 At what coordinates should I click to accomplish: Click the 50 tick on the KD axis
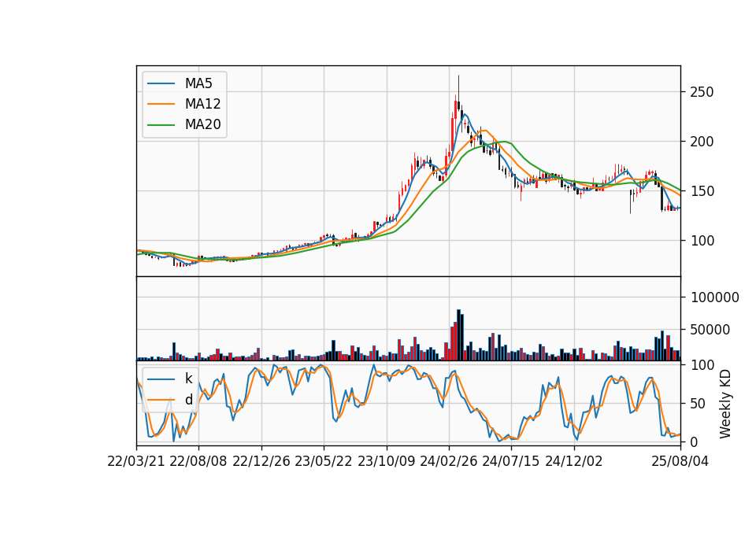(x=698, y=404)
